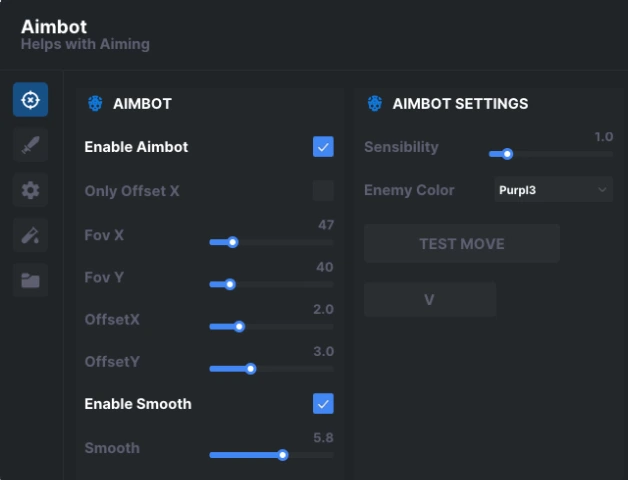Select the paint bucket sidebar icon
This screenshot has height=480, width=628.
click(30, 235)
